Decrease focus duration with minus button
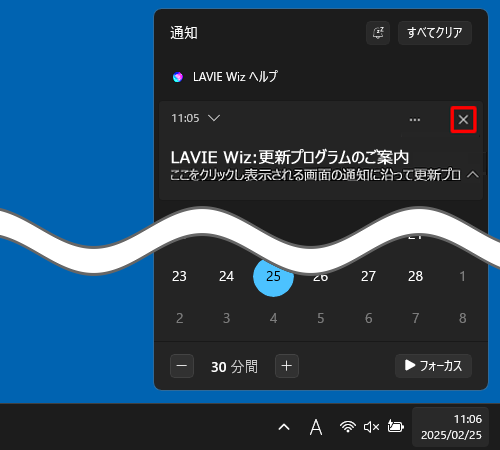 pyautogui.click(x=182, y=366)
